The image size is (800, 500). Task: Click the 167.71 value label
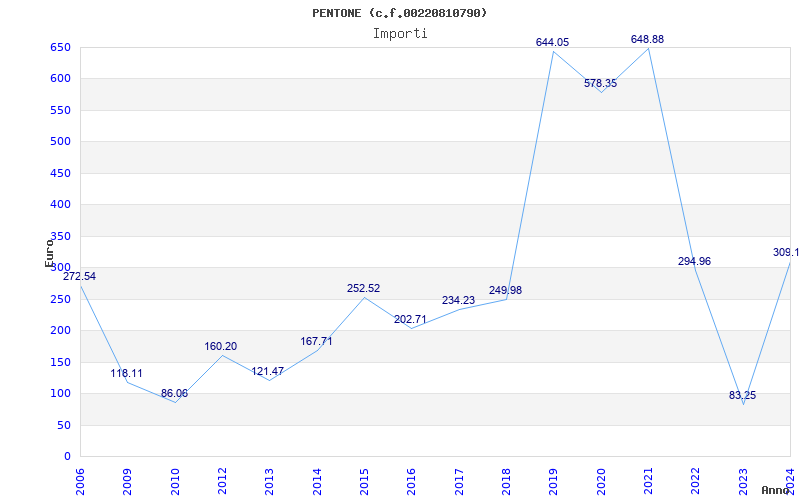click(316, 341)
